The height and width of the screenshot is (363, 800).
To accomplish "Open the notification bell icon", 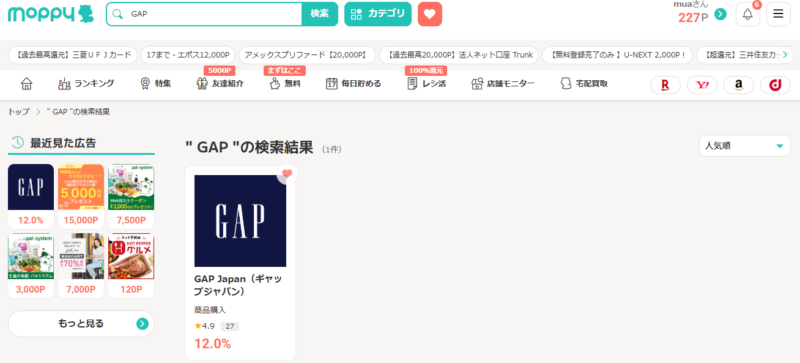I will click(x=747, y=14).
